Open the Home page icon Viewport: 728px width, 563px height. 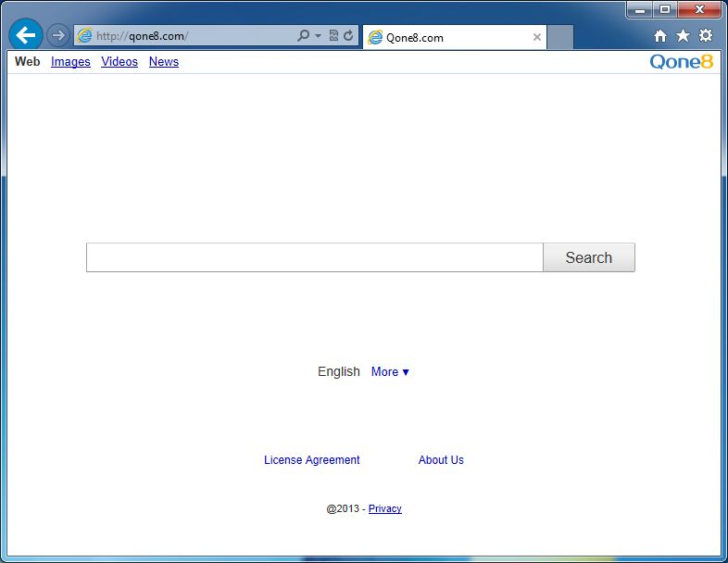[x=660, y=36]
